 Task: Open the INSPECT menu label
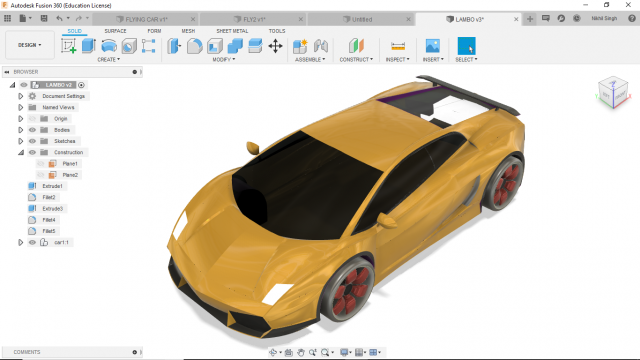pyautogui.click(x=398, y=60)
